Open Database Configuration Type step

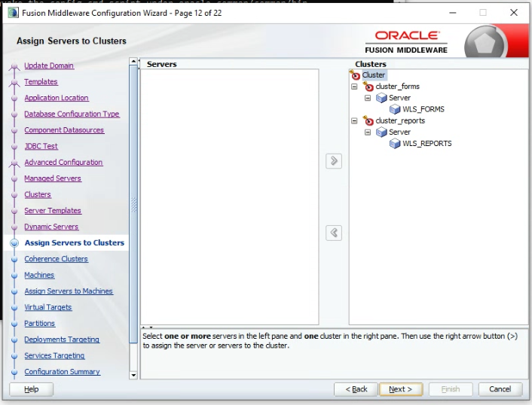pos(72,114)
